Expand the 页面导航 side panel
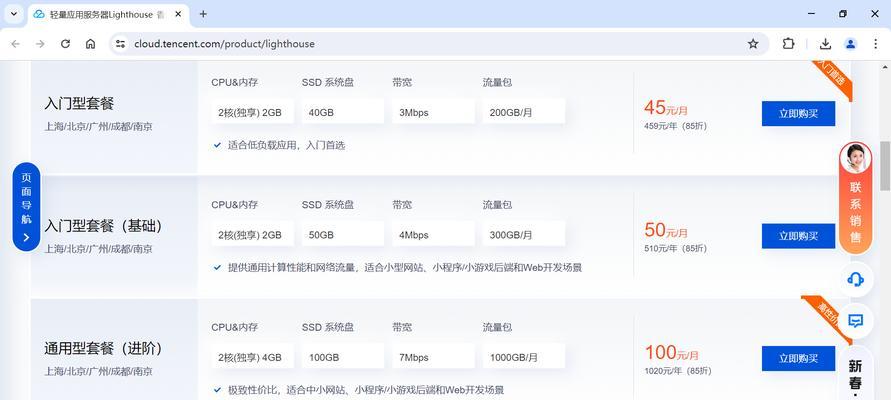The height and width of the screenshot is (400, 891). tap(26, 207)
